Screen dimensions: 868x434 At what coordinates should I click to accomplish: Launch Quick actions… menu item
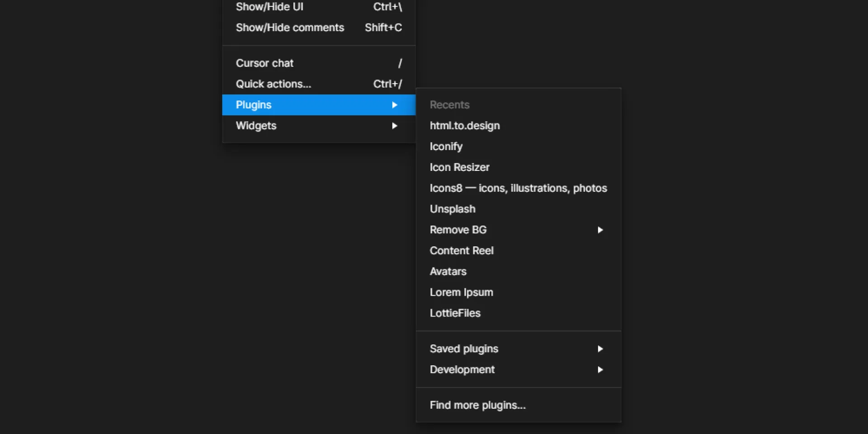pyautogui.click(x=319, y=84)
